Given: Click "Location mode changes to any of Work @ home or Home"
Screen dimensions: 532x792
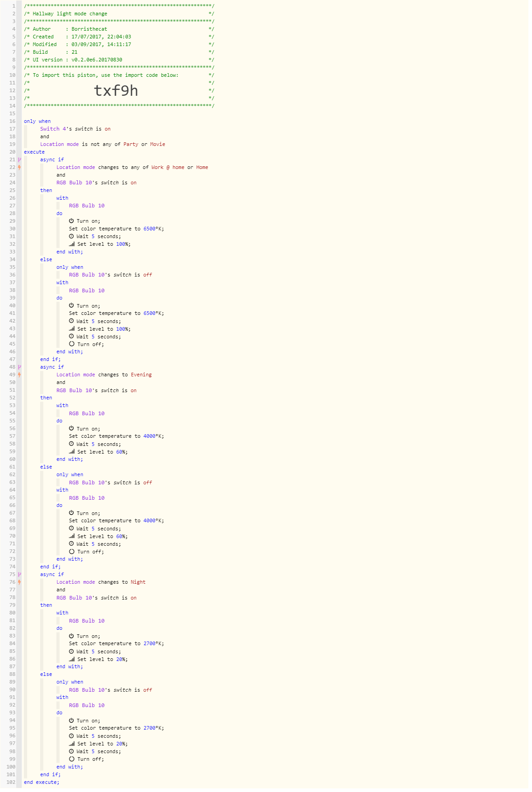Looking at the screenshot, I should [x=132, y=167].
